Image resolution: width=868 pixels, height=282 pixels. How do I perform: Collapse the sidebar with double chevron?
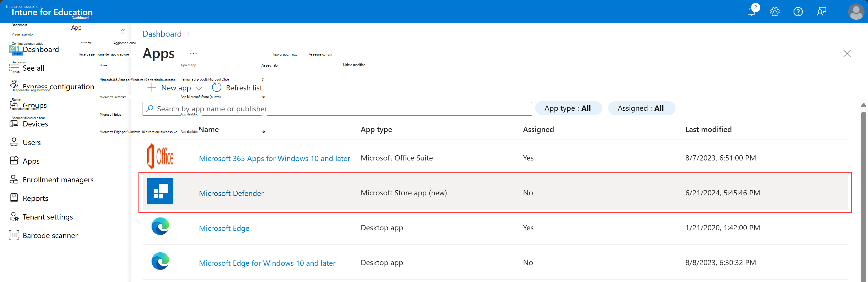pyautogui.click(x=123, y=31)
